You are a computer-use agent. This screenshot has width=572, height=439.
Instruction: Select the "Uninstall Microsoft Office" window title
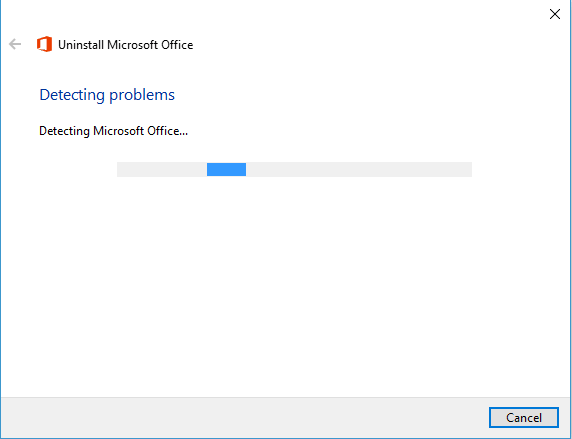tap(125, 45)
